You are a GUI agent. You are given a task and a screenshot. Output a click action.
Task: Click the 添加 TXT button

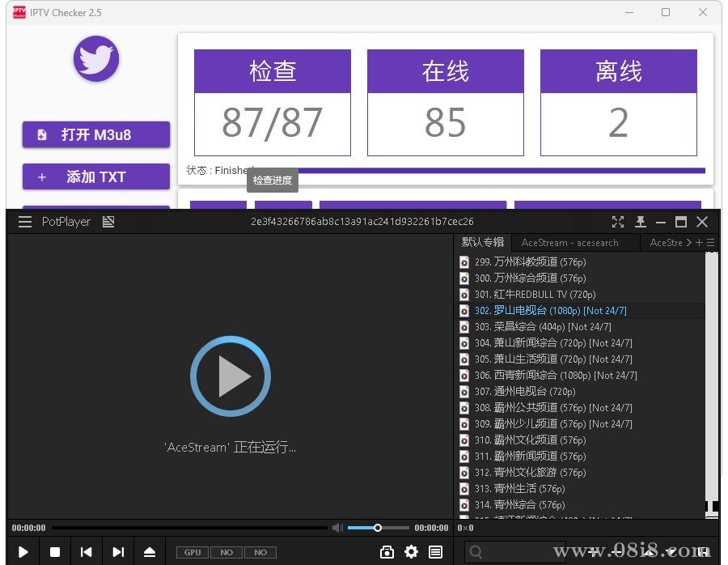[96, 177]
